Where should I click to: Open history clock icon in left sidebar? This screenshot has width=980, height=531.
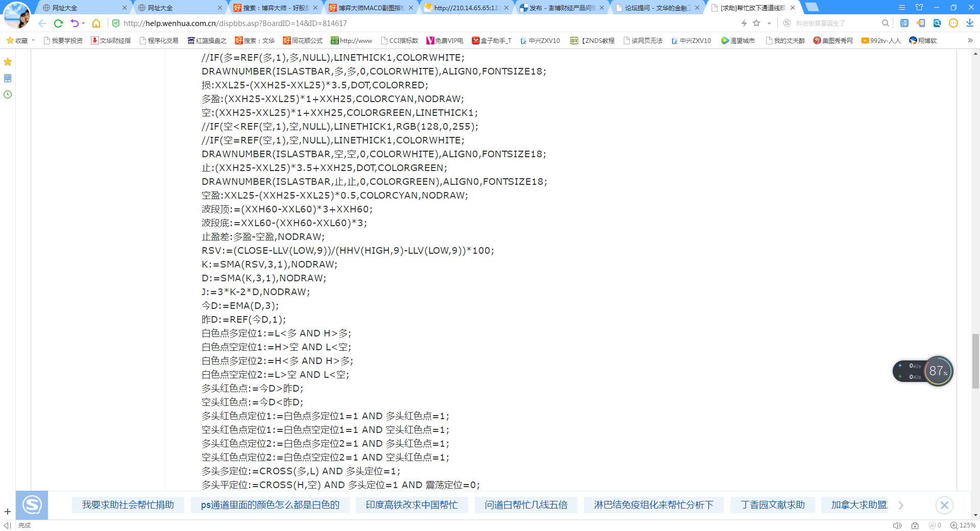tap(8, 94)
